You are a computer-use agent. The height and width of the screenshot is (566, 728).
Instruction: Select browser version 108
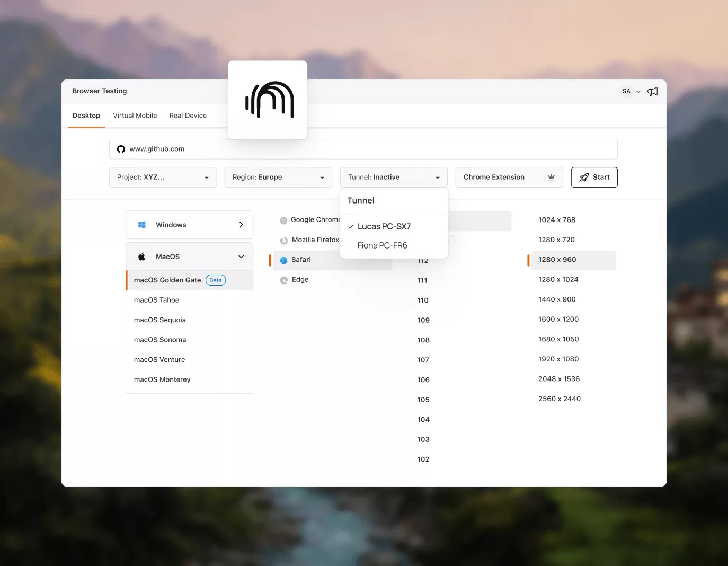pos(423,340)
